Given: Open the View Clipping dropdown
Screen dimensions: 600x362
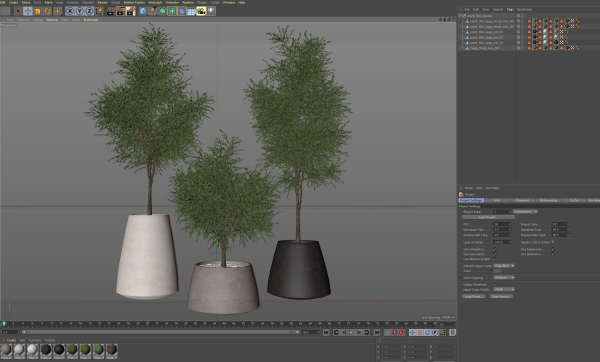Looking at the screenshot, I should [x=504, y=277].
